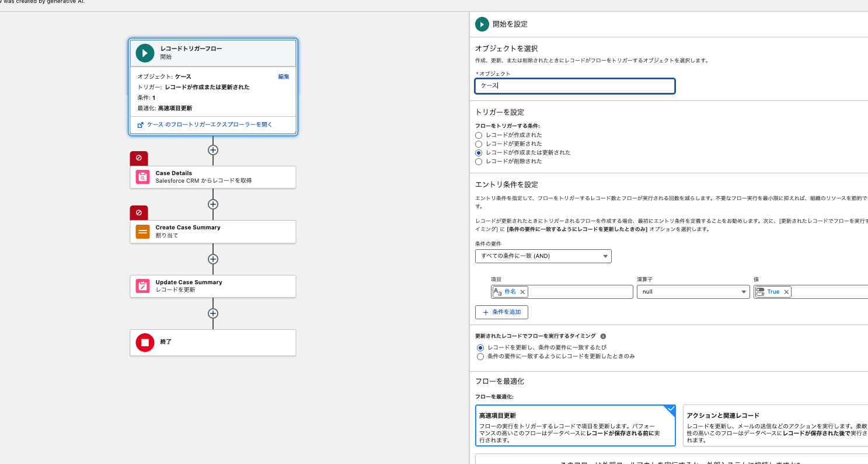Click the 編集 link on the trigger node

point(283,76)
